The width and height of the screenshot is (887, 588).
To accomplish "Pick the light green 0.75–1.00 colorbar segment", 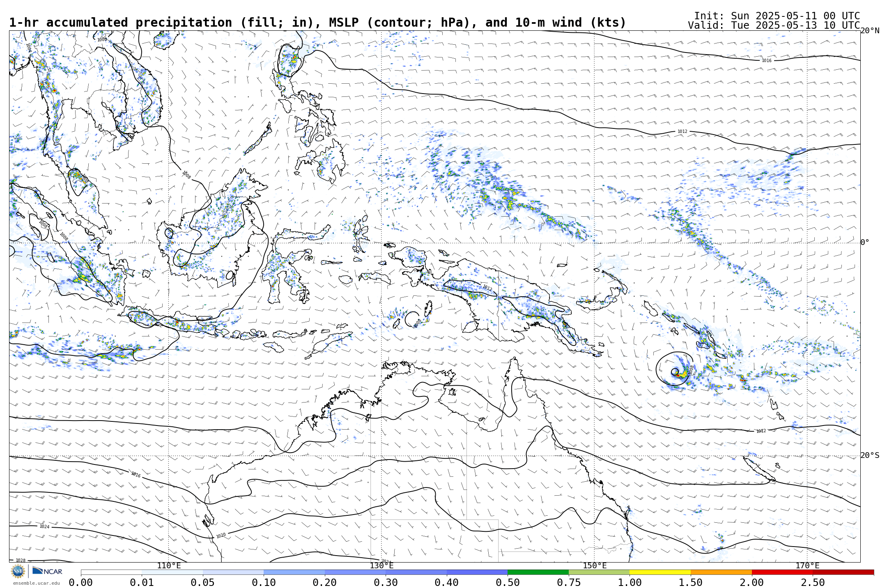I will tap(599, 572).
